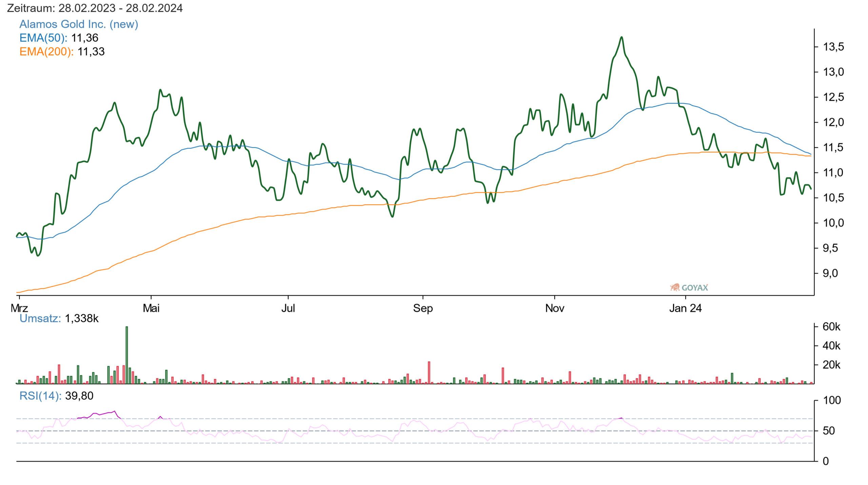Click the EMA(50) legend label
Image resolution: width=868 pixels, height=485 pixels.
tap(43, 38)
